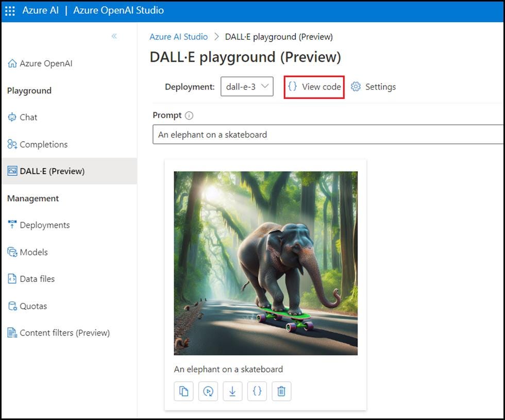The width and height of the screenshot is (505, 420).
Task: Collapse the left sidebar with the chevron
Action: (114, 36)
